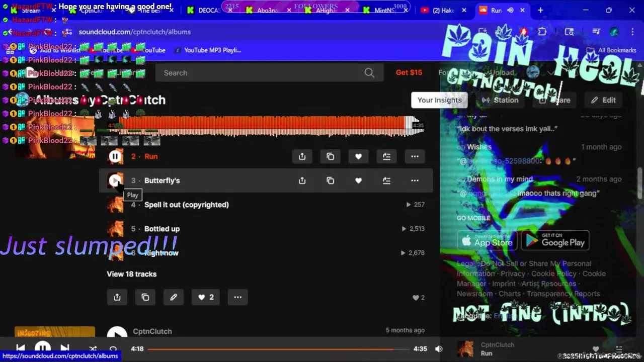Open the Cookie Policy footer link
The height and width of the screenshot is (362, 644).
(553, 274)
